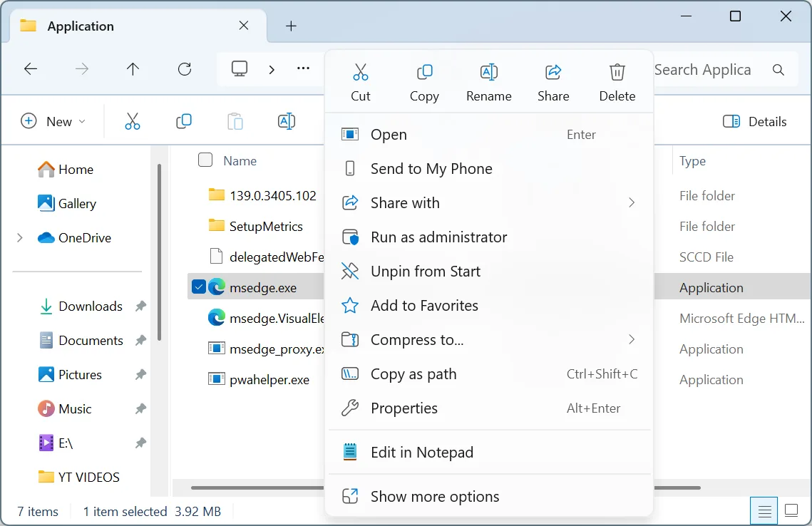Viewport: 812px width, 526px height.
Task: Switch to large thumbnails view icon in status bar
Action: pyautogui.click(x=791, y=511)
